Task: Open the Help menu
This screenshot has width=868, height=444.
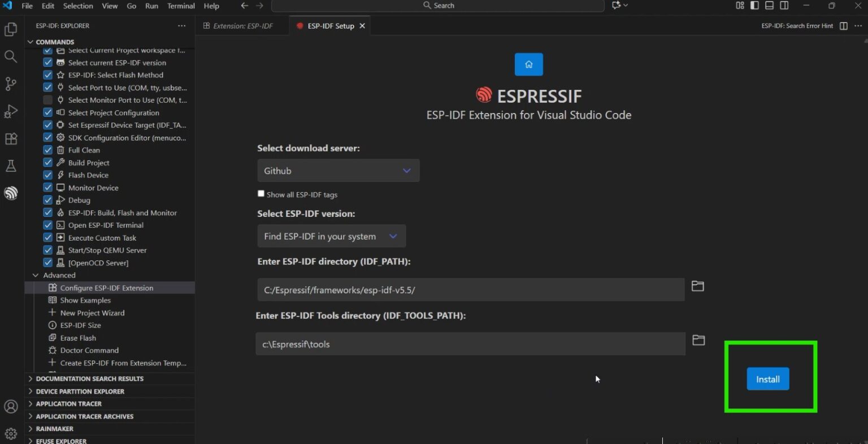Action: (211, 6)
